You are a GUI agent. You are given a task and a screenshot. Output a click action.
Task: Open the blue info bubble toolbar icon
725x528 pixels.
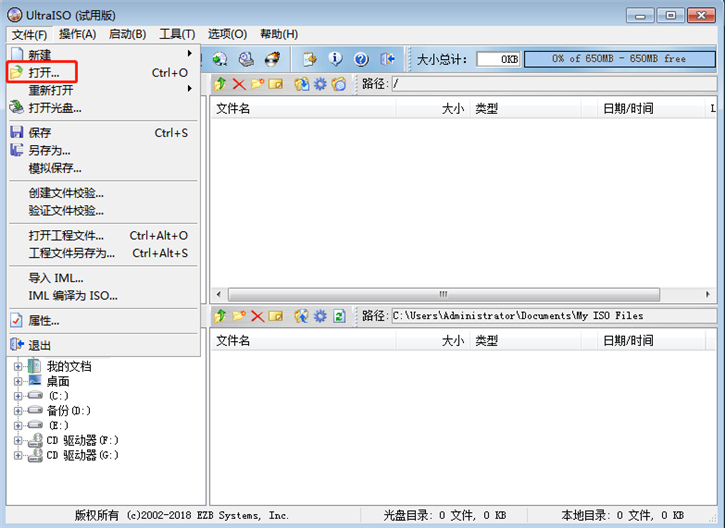[335, 59]
